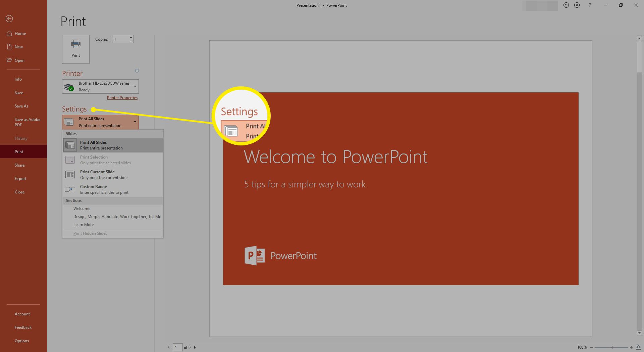Select Design, Morph, Annotate section

[x=113, y=217]
